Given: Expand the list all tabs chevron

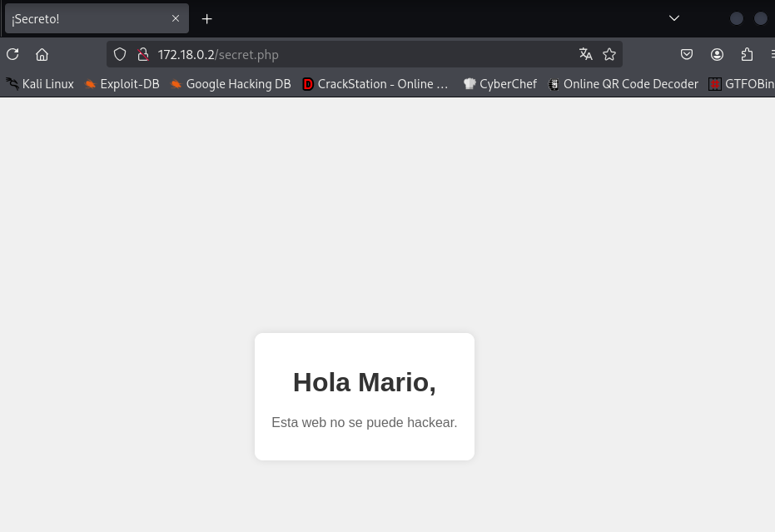Looking at the screenshot, I should pyautogui.click(x=674, y=18).
